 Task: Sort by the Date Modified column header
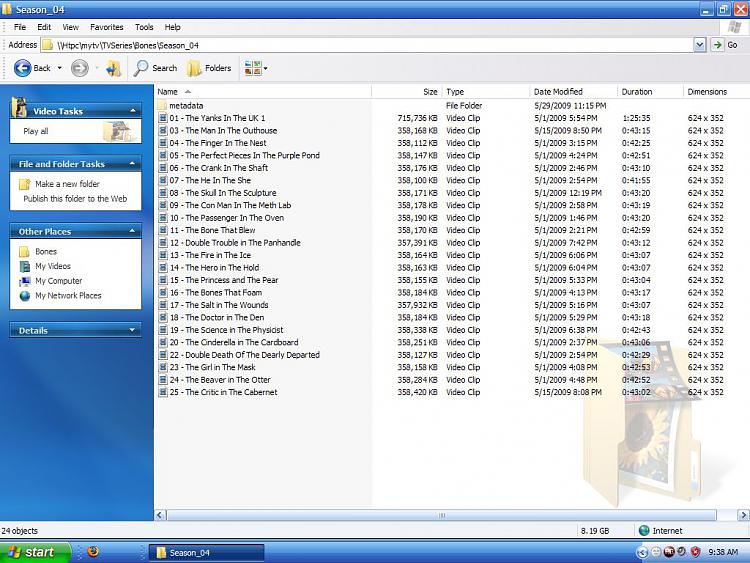click(x=573, y=92)
